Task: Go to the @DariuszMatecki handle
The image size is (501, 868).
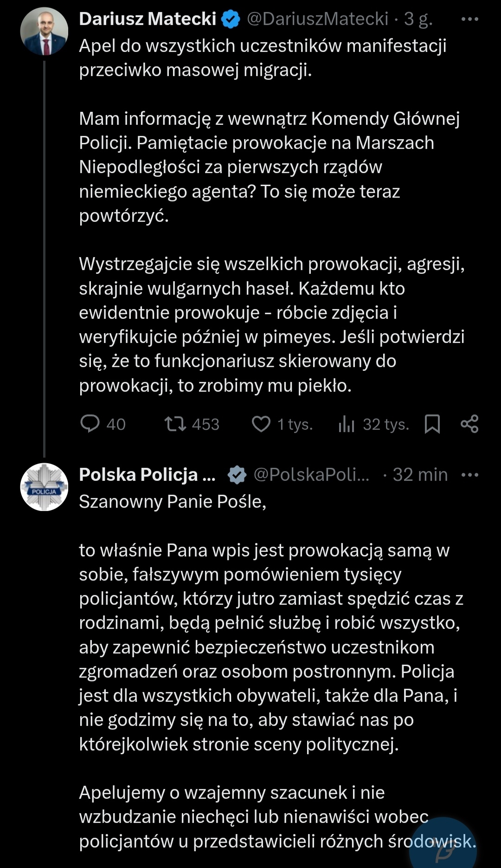Action: (x=317, y=19)
